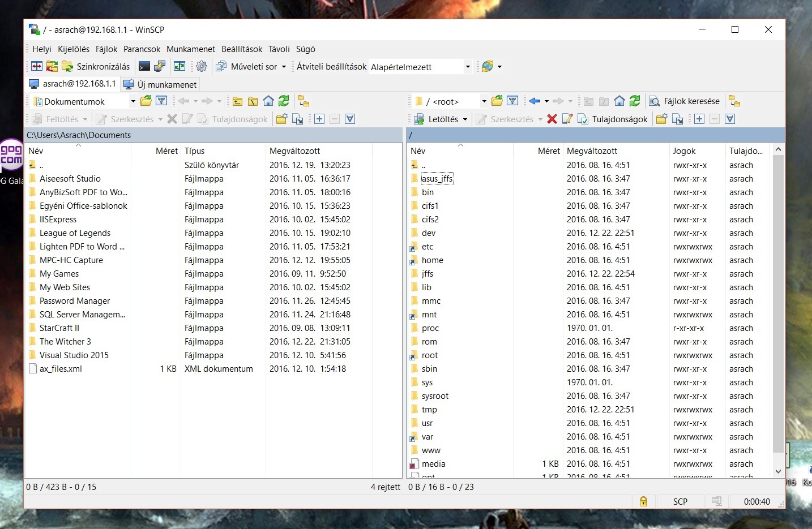Screen dimensions: 812x529
Task: Toggle the directory tree in local panel
Action: click(x=304, y=101)
